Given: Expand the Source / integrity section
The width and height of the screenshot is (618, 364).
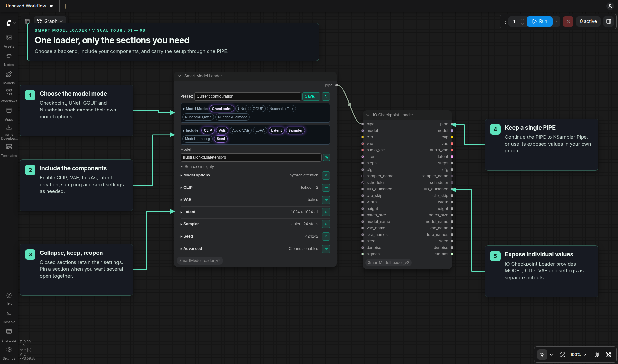Looking at the screenshot, I should 197,167.
